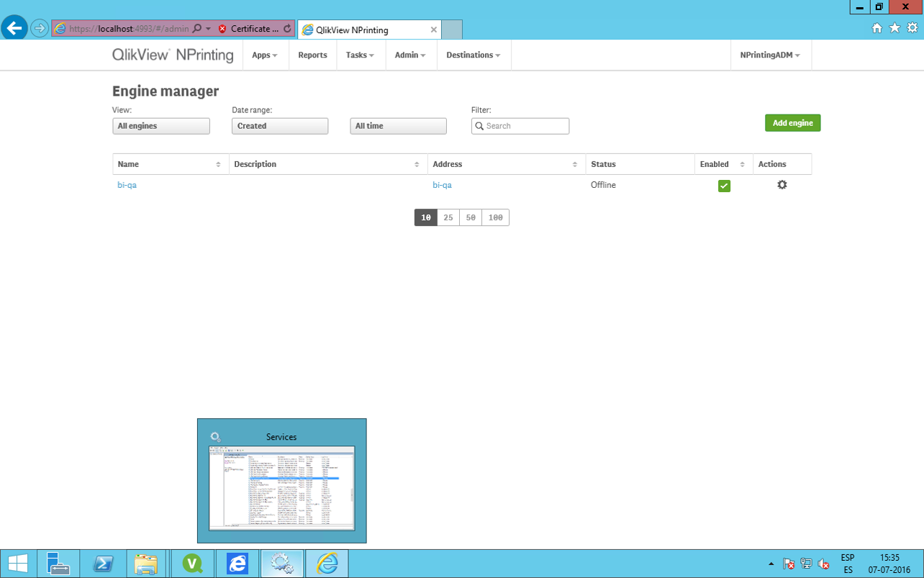924x578 pixels.
Task: Toggle Enabled checkbox for bi-qa
Action: [724, 186]
